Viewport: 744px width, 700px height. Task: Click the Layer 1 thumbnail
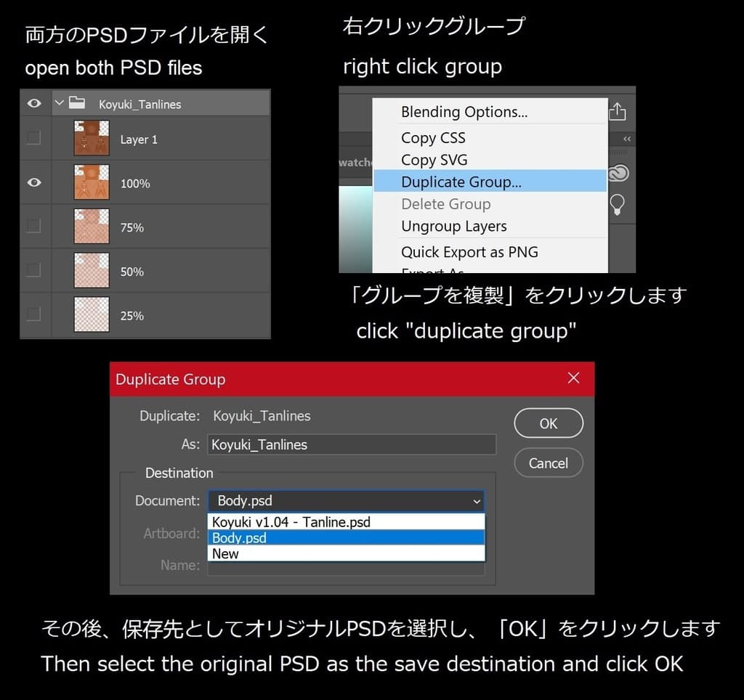tap(90, 139)
